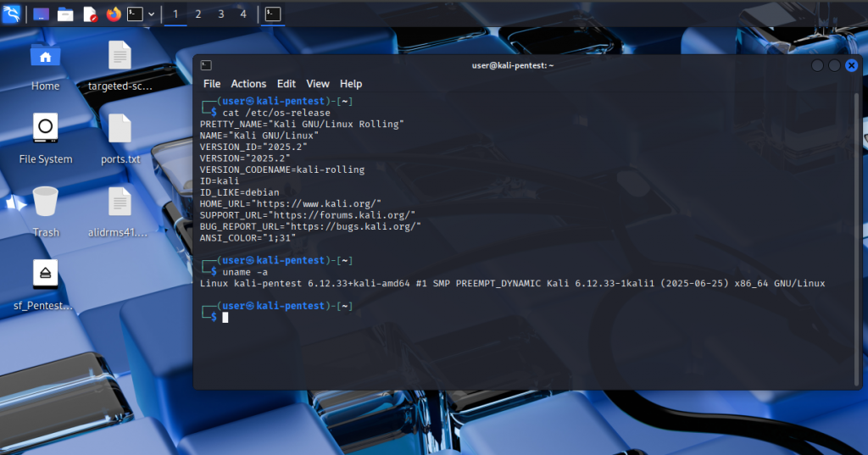Open the View menu in terminal
This screenshot has width=868, height=455.
click(x=318, y=84)
